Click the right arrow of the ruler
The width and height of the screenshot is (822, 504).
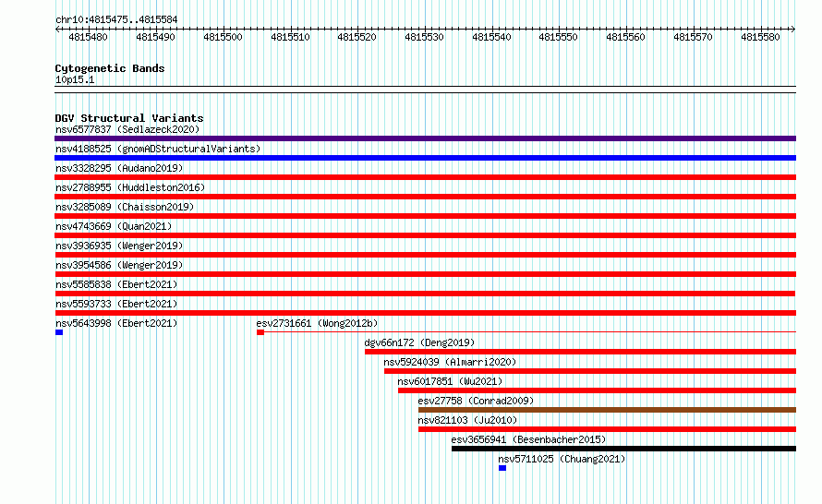point(793,29)
